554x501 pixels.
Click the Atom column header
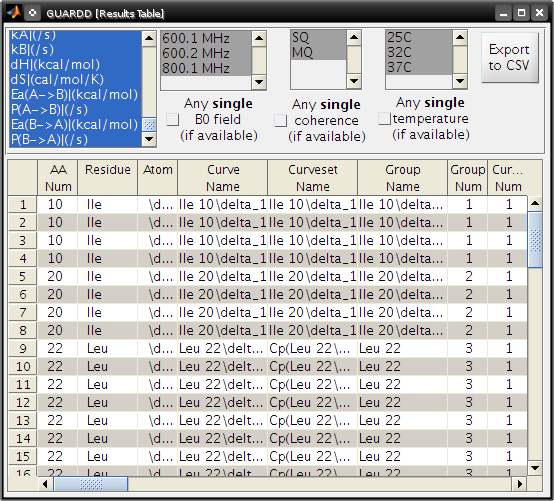pos(158,178)
